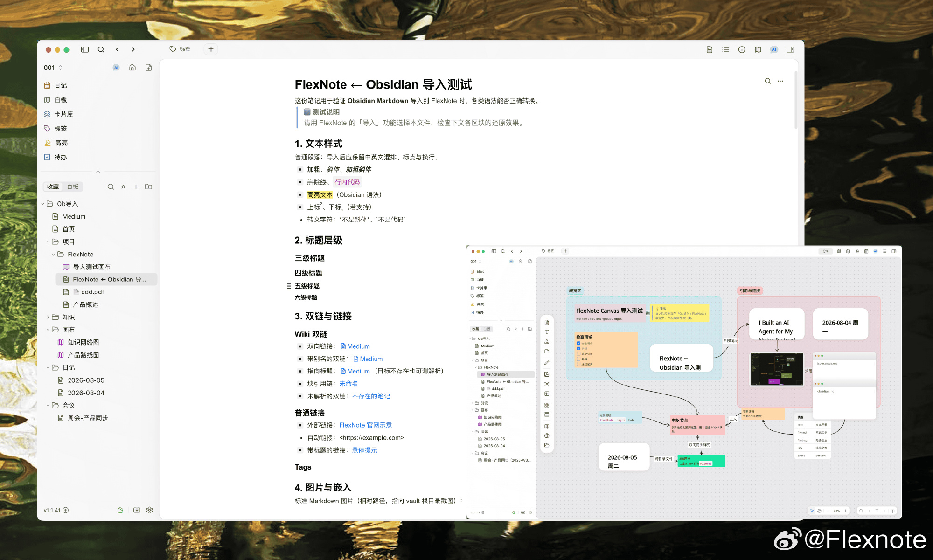Uncheck the first checked item in 检查清单
This screenshot has height=560, width=933.
click(x=578, y=343)
